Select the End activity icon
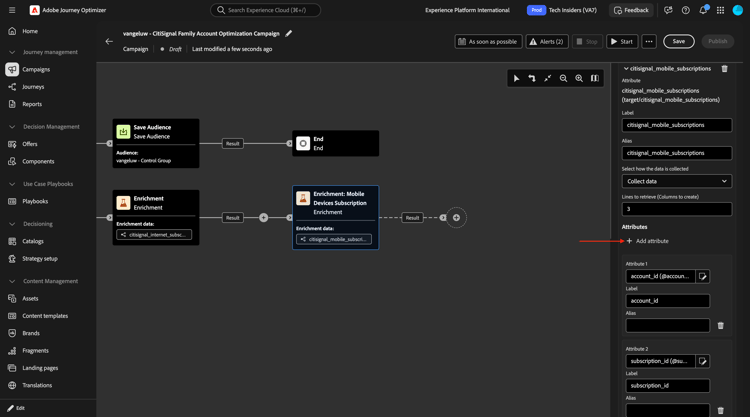The height and width of the screenshot is (417, 750). 303,143
